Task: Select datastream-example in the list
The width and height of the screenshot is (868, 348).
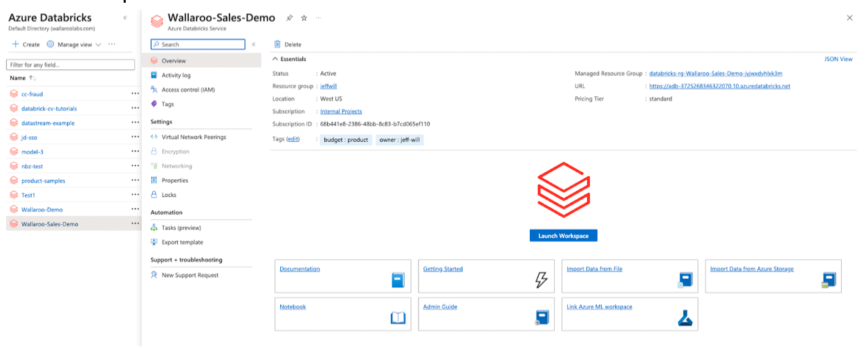Action: [x=48, y=123]
